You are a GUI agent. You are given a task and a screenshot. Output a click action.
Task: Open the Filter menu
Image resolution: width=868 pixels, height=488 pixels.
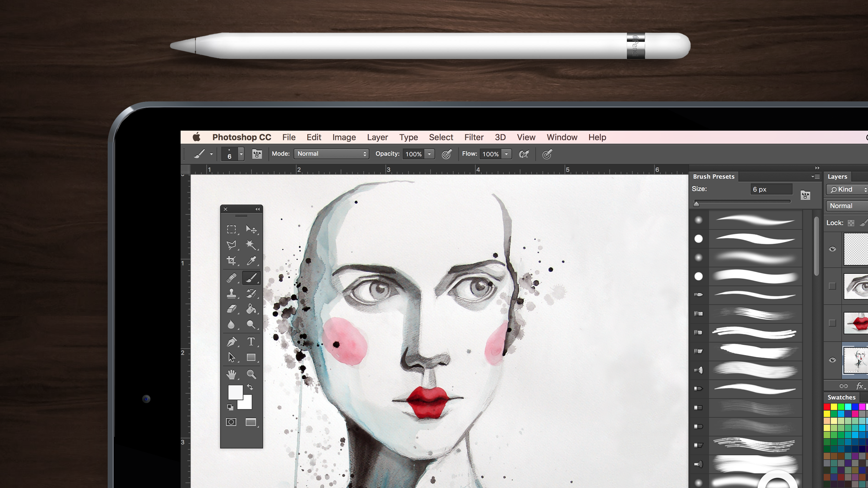(x=474, y=137)
